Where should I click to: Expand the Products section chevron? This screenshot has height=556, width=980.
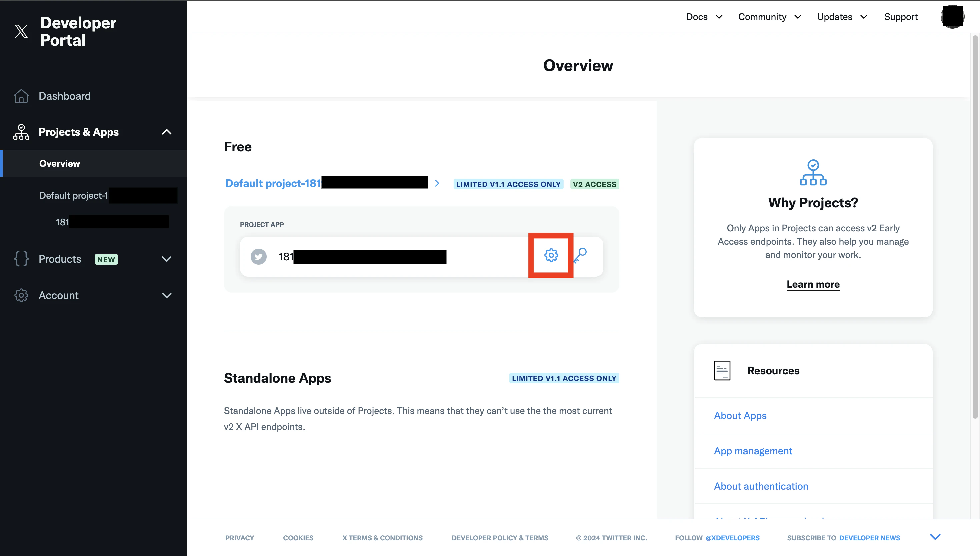pos(166,259)
